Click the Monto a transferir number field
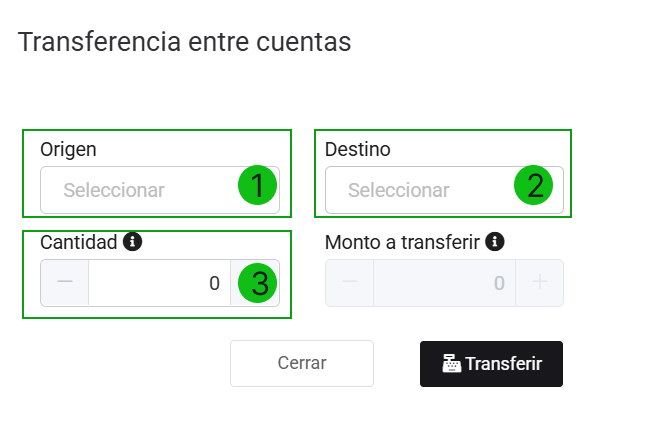652x427 pixels. tap(443, 283)
